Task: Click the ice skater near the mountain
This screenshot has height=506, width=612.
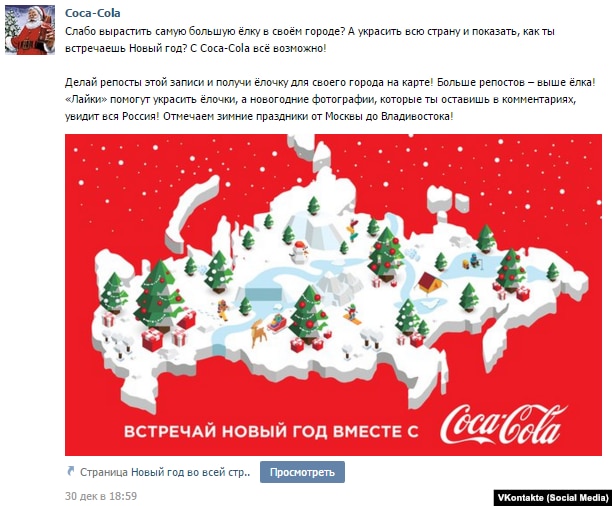Action: [x=353, y=230]
